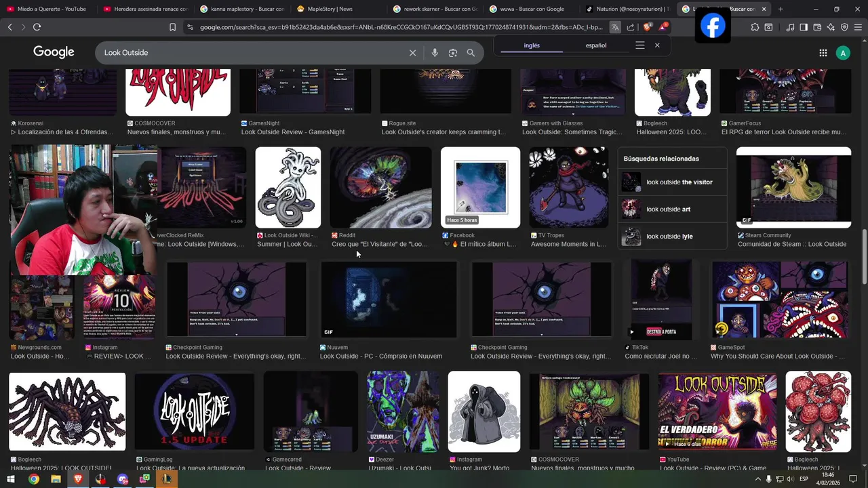Open the Brave Wallet icon
Screen dimensions: 868x488
tap(817, 27)
